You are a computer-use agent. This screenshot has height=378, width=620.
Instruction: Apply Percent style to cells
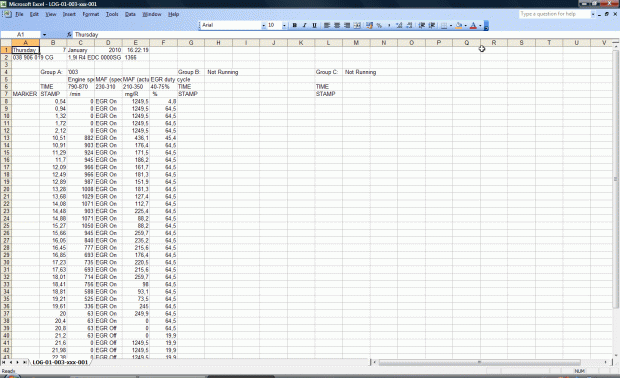[379, 25]
